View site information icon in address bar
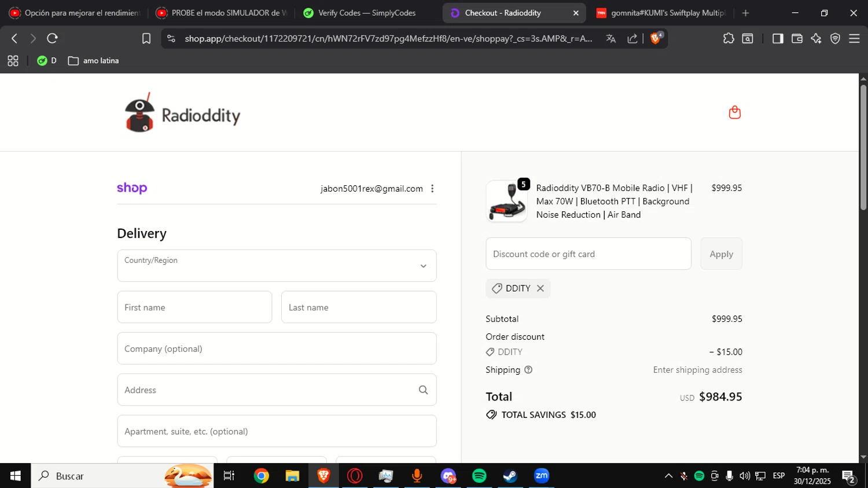This screenshot has width=868, height=488. (x=171, y=38)
